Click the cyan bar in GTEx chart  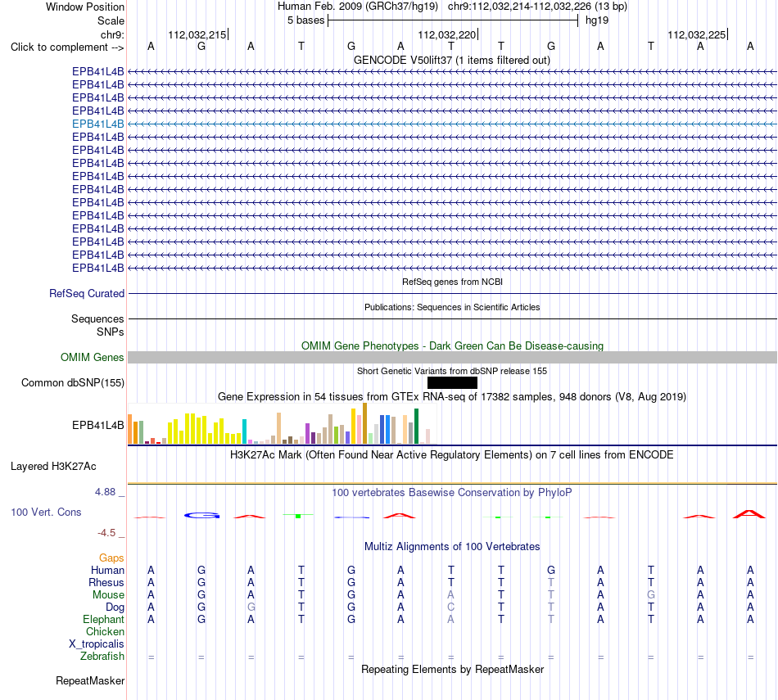pyautogui.click(x=244, y=431)
